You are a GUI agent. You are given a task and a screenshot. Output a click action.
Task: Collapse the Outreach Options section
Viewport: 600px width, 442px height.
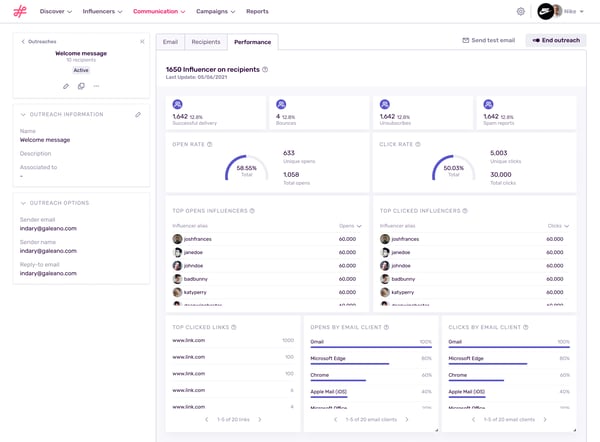click(23, 203)
